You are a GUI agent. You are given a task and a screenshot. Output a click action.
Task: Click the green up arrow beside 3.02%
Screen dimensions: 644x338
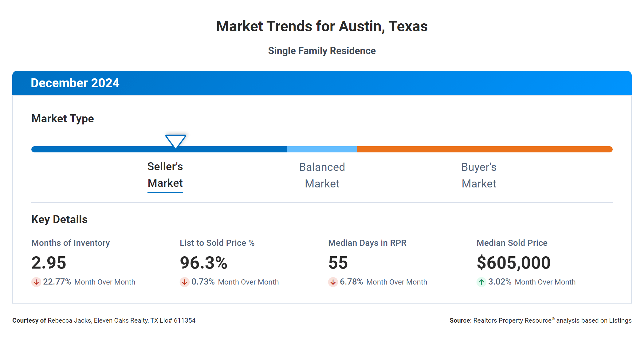click(x=481, y=282)
